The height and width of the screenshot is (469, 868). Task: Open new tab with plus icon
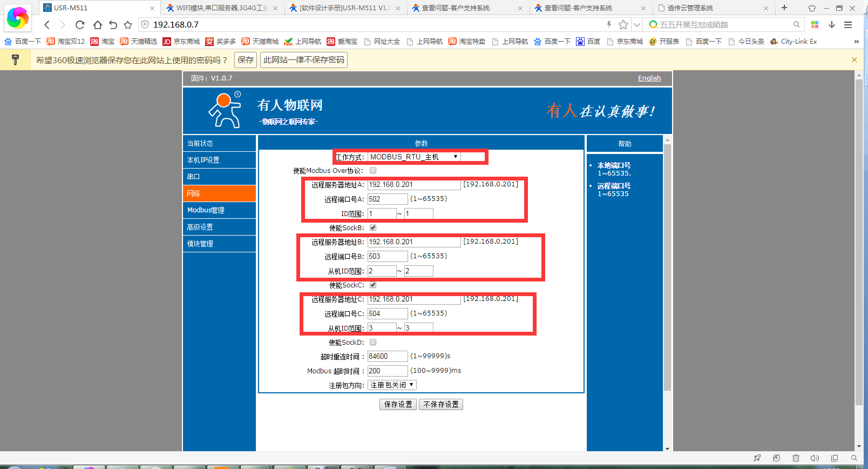coord(784,8)
